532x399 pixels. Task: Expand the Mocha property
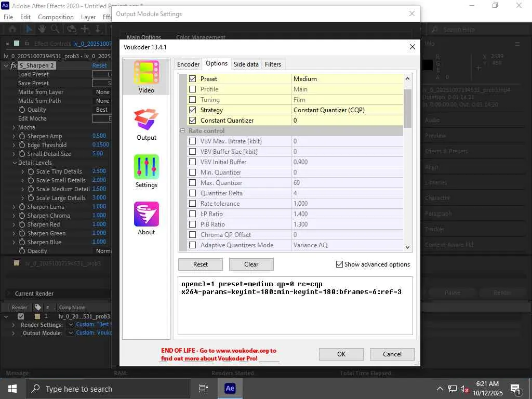[14, 127]
